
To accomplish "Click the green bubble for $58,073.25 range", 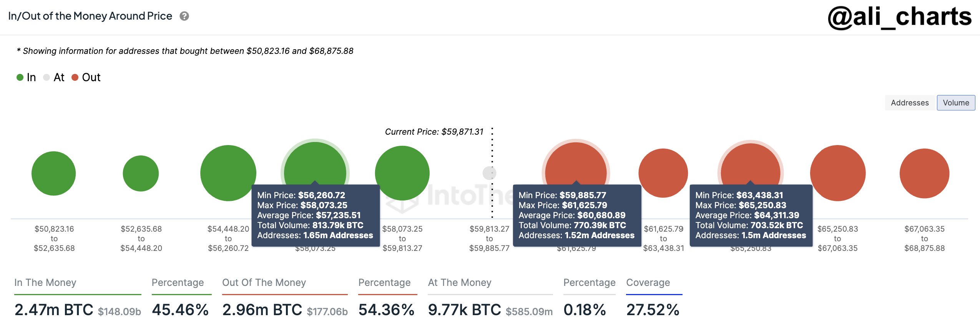I will (x=402, y=172).
